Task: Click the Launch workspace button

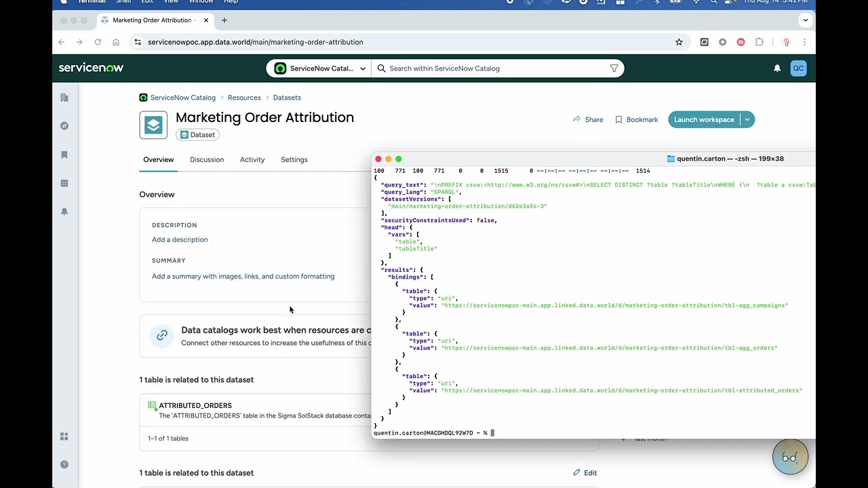Action: click(x=704, y=119)
